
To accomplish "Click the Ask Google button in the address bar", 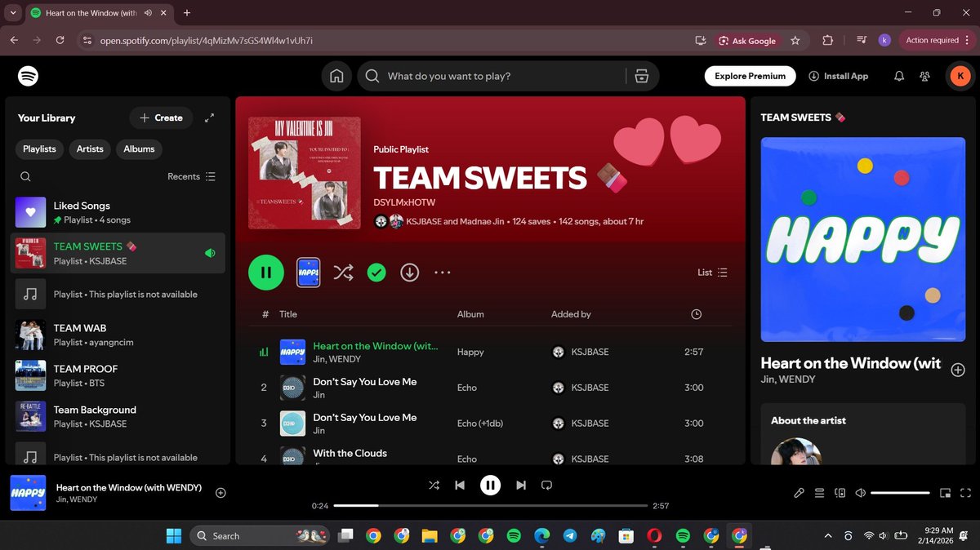I will (747, 40).
